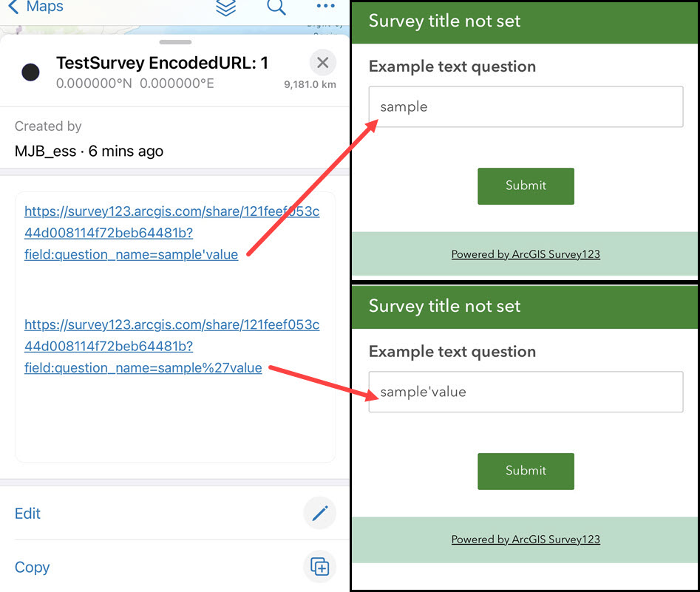Click the Copy feature icon
This screenshot has height=592, width=700.
click(320, 567)
